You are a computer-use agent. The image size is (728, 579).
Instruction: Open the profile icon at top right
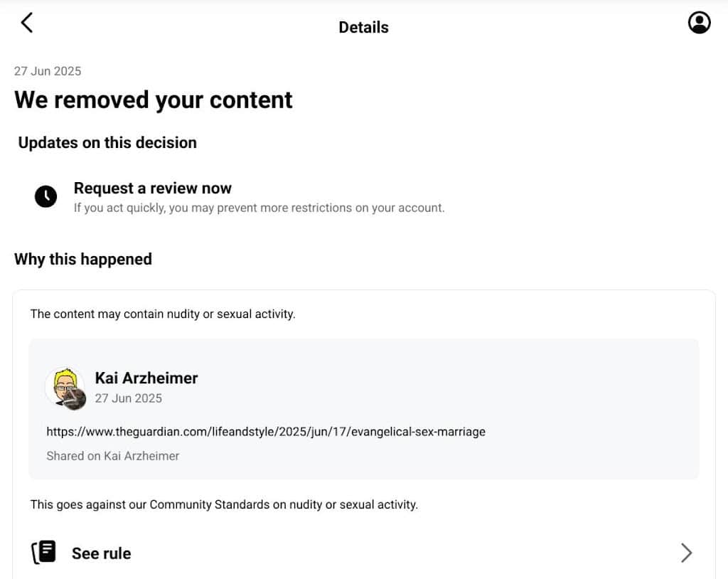(699, 23)
